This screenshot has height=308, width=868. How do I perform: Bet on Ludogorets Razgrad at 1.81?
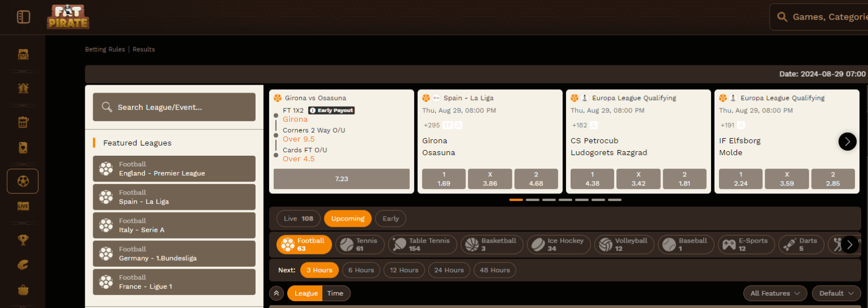pos(685,179)
